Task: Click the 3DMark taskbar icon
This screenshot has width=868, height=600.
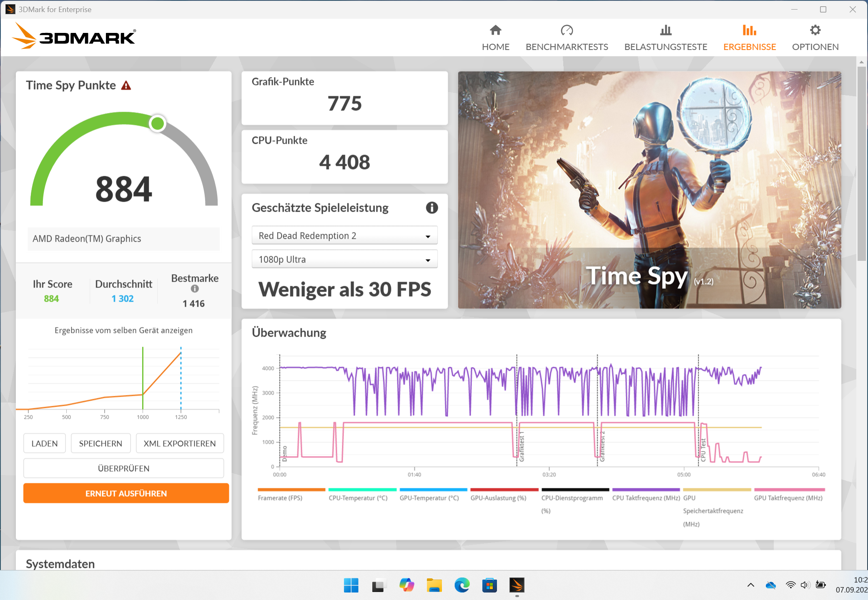Action: click(517, 585)
